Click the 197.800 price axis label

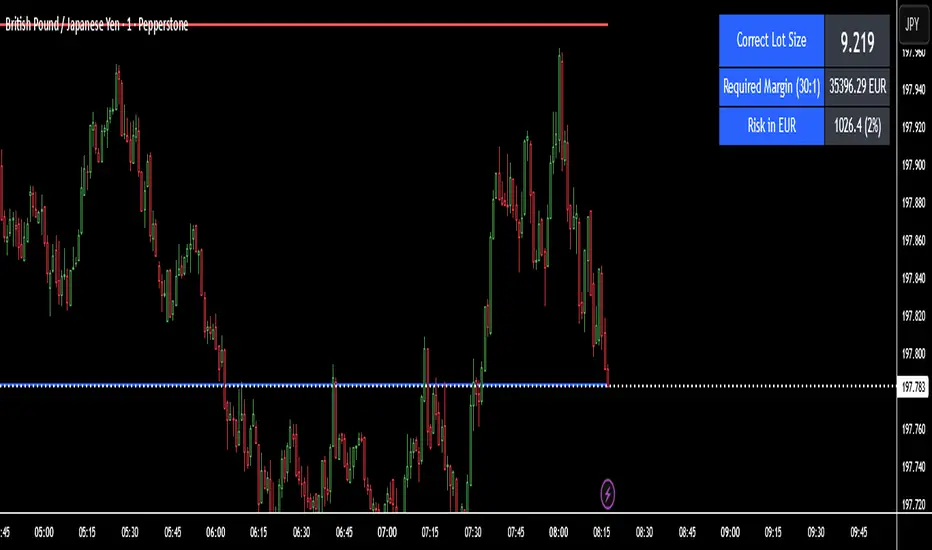coord(914,353)
